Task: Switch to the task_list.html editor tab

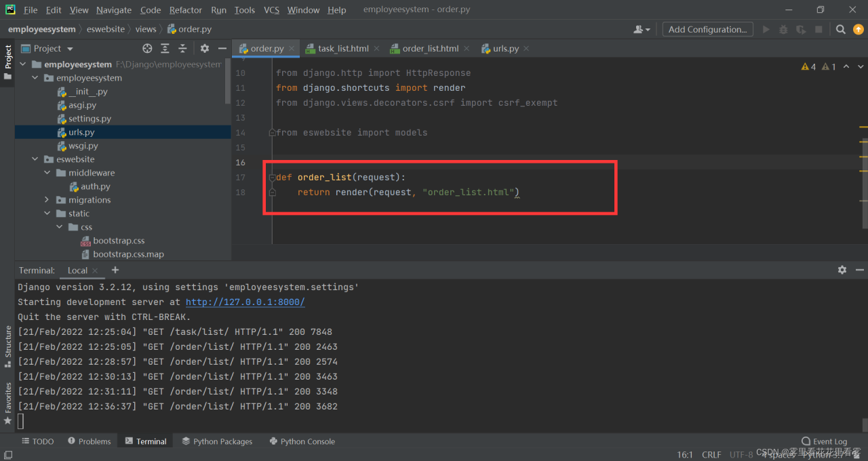Action: (343, 49)
